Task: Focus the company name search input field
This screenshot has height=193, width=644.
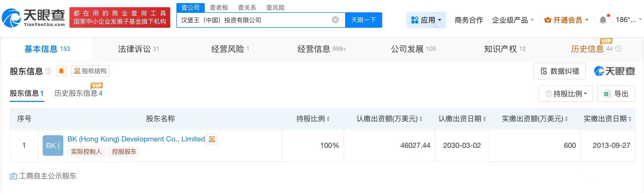Action: click(255, 20)
